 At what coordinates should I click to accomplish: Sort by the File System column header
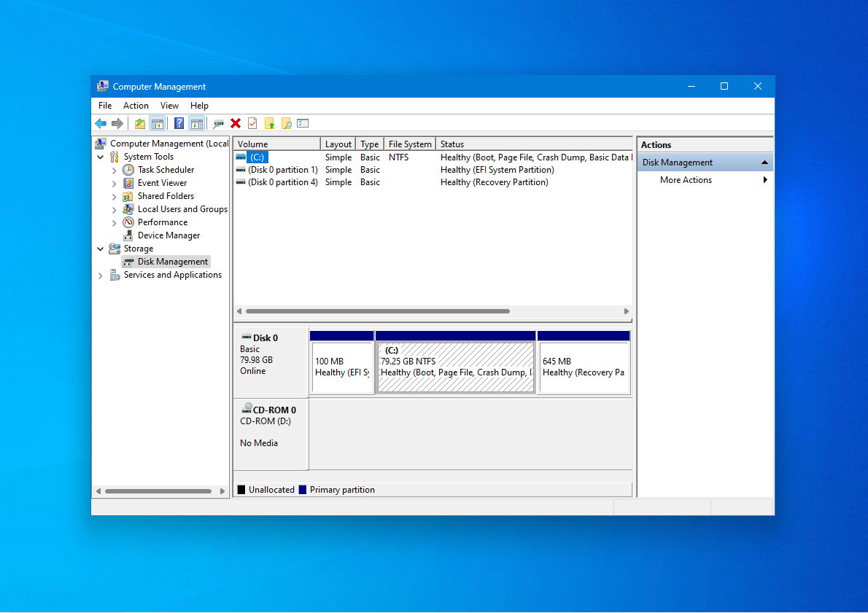point(409,144)
